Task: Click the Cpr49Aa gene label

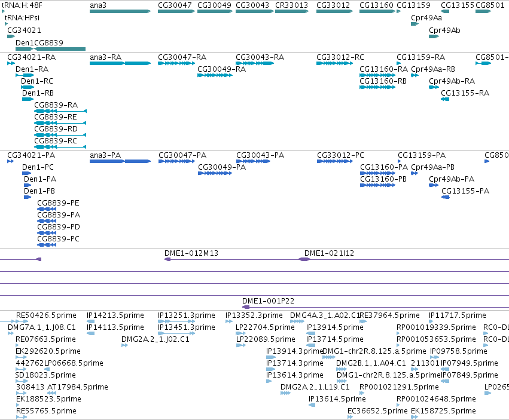Action: [x=426, y=17]
